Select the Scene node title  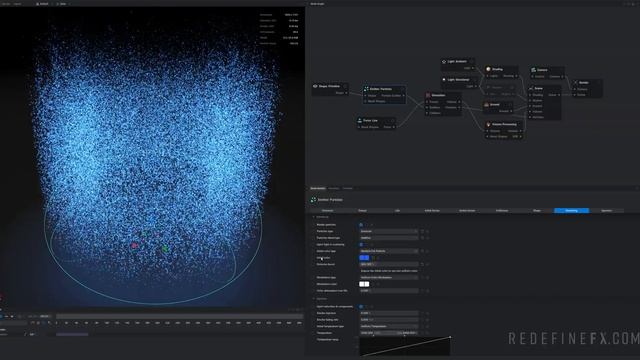point(538,88)
